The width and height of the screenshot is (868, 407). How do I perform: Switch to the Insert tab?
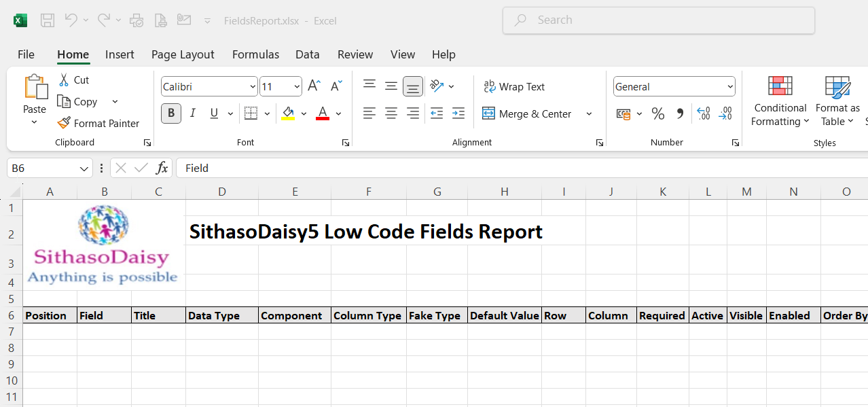pyautogui.click(x=120, y=54)
